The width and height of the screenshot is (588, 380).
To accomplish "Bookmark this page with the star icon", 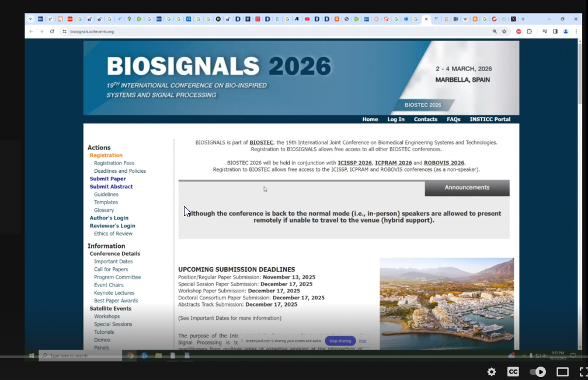I will (504, 32).
